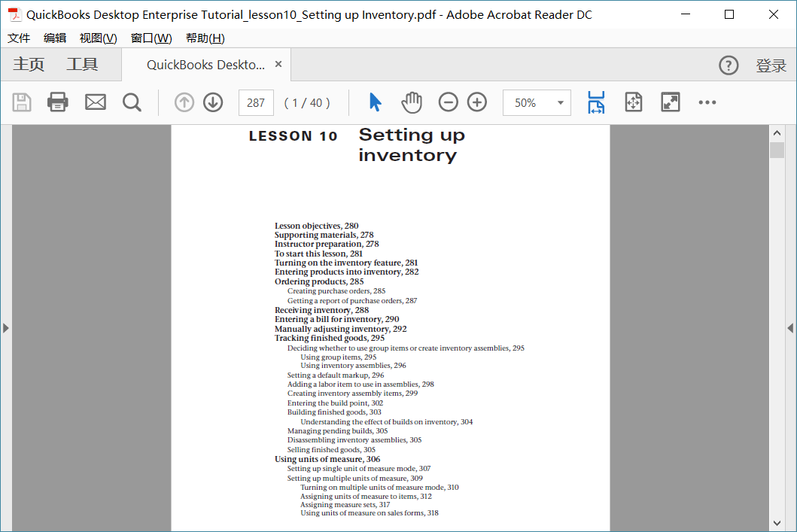Zoom in with plus button
This screenshot has height=532, width=797.
point(477,102)
